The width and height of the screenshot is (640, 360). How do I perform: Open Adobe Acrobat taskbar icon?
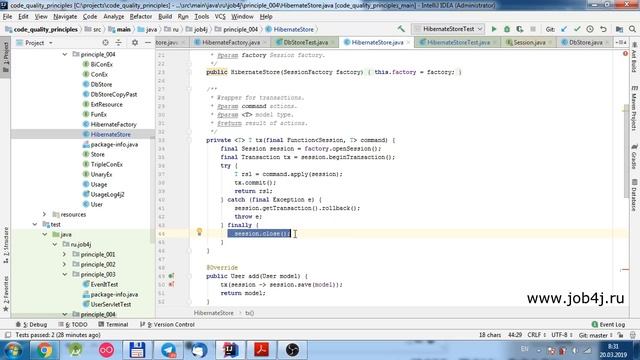coord(261,350)
